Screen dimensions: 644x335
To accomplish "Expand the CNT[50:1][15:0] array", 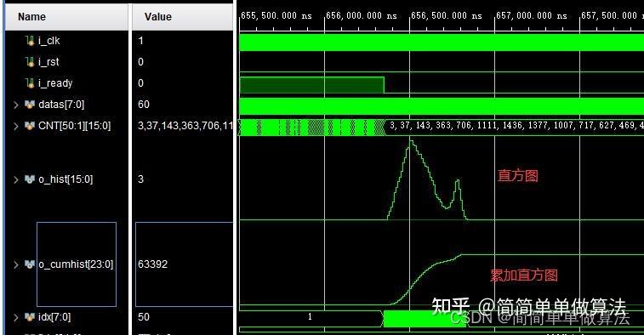I will click(16, 126).
